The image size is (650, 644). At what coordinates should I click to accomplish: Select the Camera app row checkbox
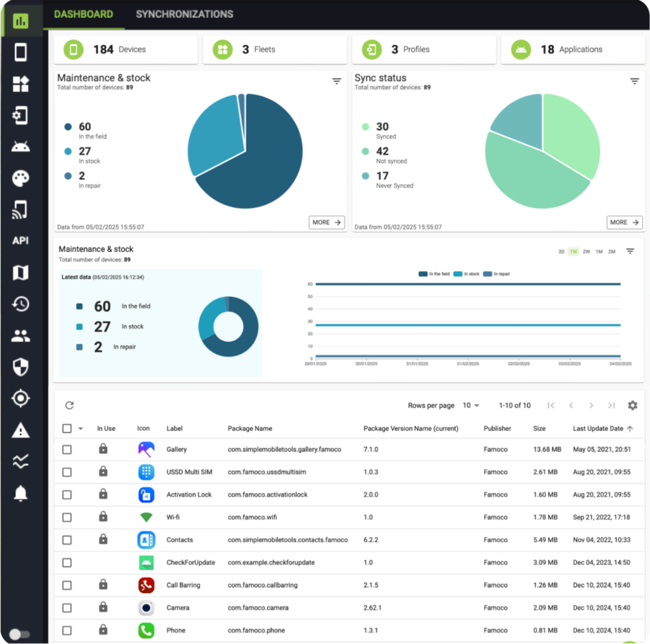[67, 608]
